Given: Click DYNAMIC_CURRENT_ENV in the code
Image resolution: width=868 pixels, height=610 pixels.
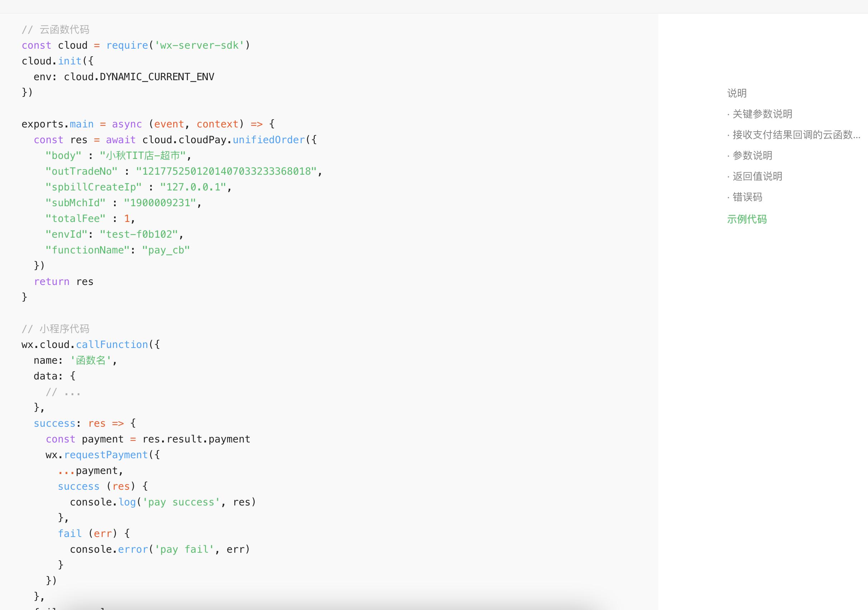Looking at the screenshot, I should (156, 77).
